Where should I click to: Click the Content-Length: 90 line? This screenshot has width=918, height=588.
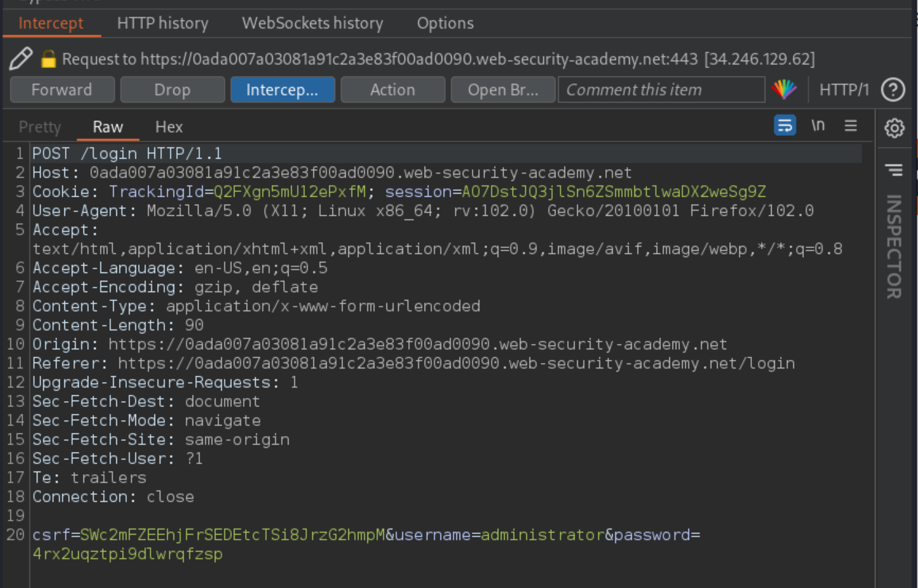(118, 325)
